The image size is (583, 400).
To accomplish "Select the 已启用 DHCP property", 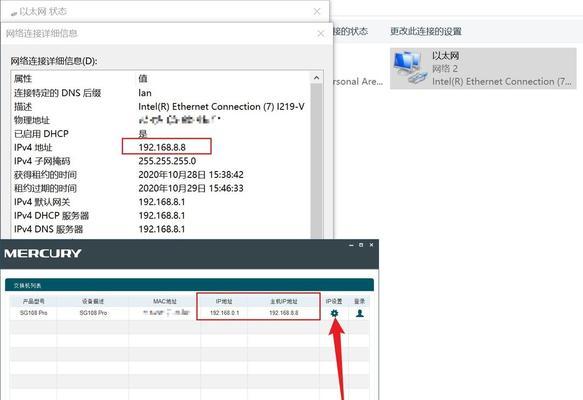I will 41,134.
